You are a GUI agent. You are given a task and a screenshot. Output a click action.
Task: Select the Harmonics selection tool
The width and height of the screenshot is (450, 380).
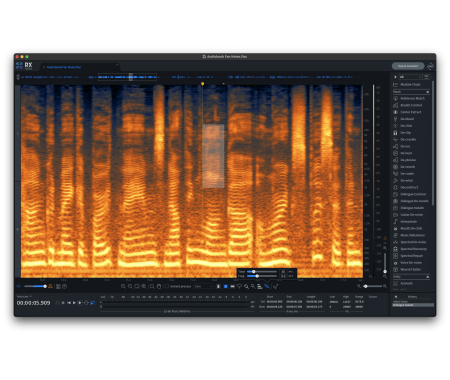coord(260,286)
